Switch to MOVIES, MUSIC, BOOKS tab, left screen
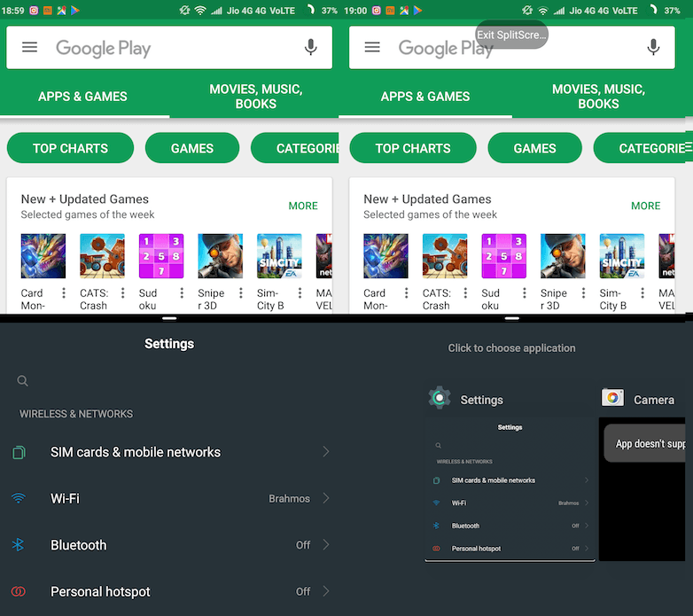Screen dimensions: 693x616 pyautogui.click(x=256, y=97)
